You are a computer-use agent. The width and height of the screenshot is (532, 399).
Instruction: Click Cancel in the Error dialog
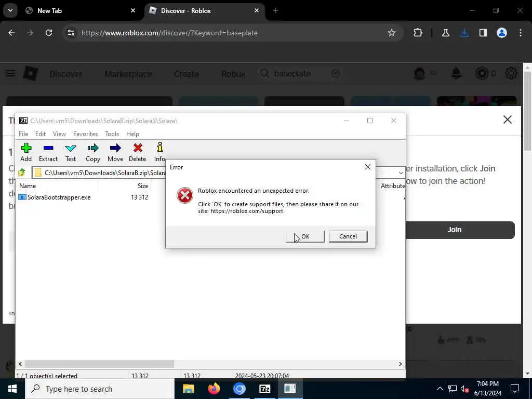(348, 236)
